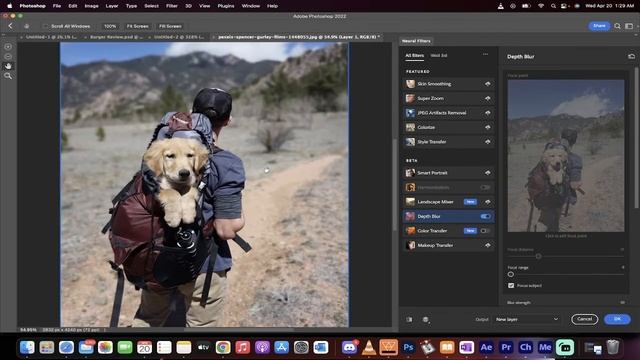Viewport: 640px width, 360px height.
Task: Open the Filter menu
Action: click(172, 6)
